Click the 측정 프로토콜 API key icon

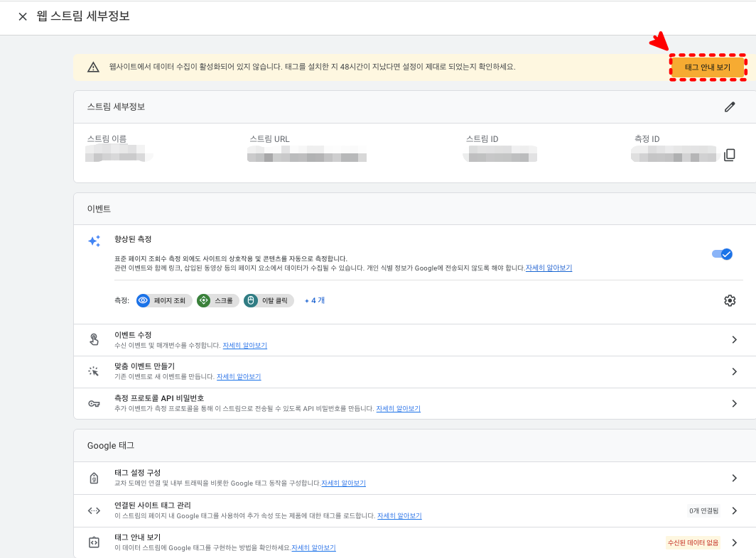[x=93, y=403]
